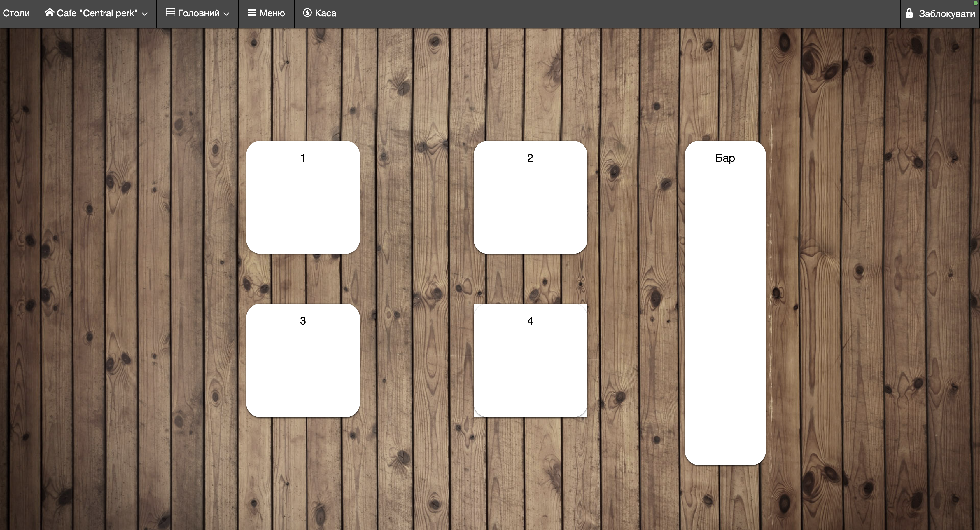Expand the Головний hall chevron

(x=226, y=14)
